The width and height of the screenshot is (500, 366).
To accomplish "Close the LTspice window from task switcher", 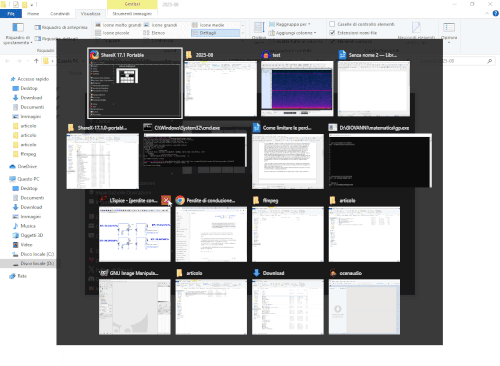I will (x=166, y=200).
